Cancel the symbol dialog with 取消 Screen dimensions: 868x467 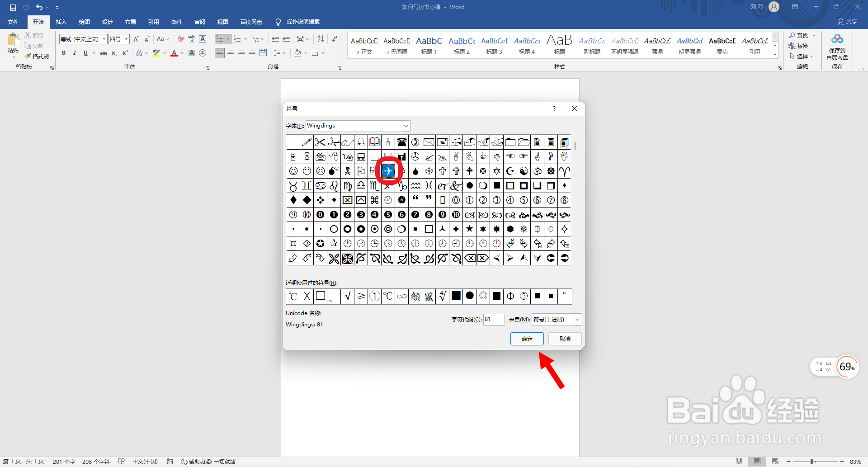(x=565, y=339)
